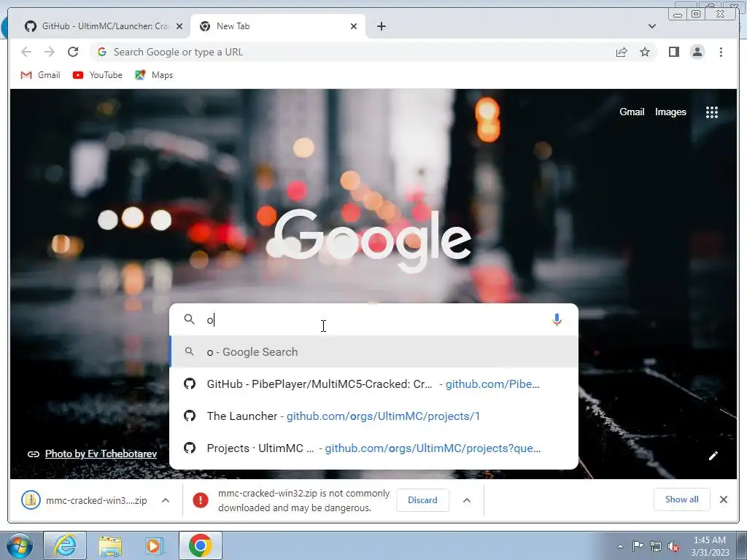Discard the dangerous download
747x560 pixels.
(422, 500)
